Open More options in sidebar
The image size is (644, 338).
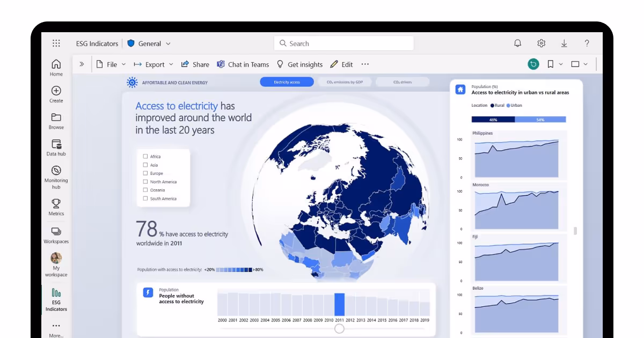coord(56,329)
